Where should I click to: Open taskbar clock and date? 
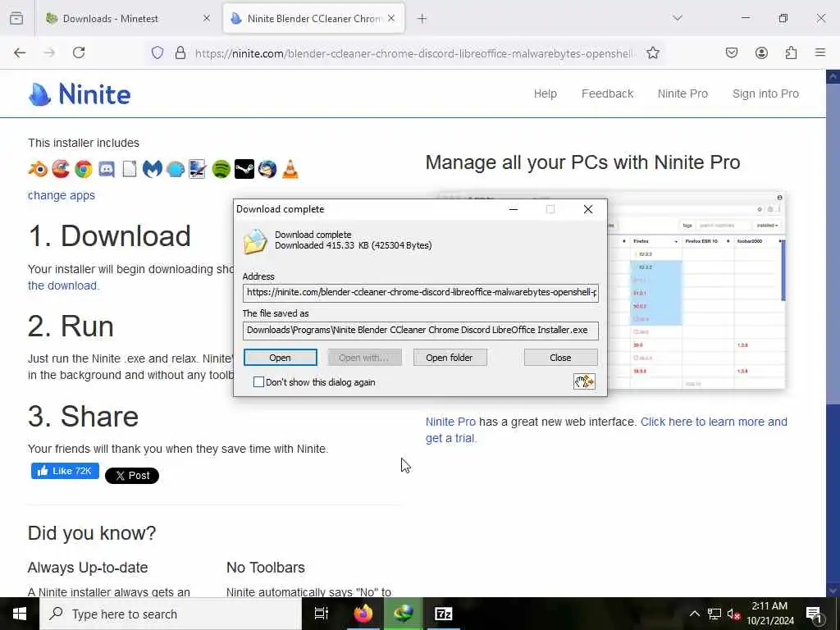pos(769,614)
